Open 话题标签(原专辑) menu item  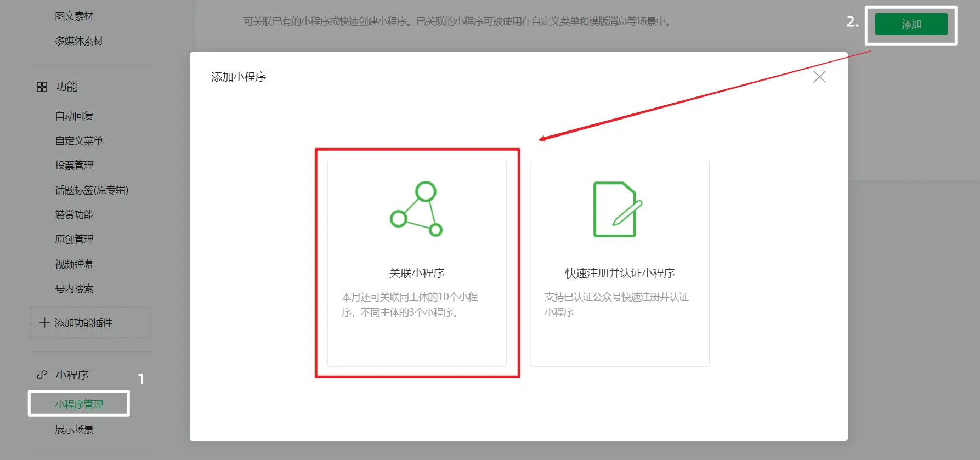click(92, 190)
